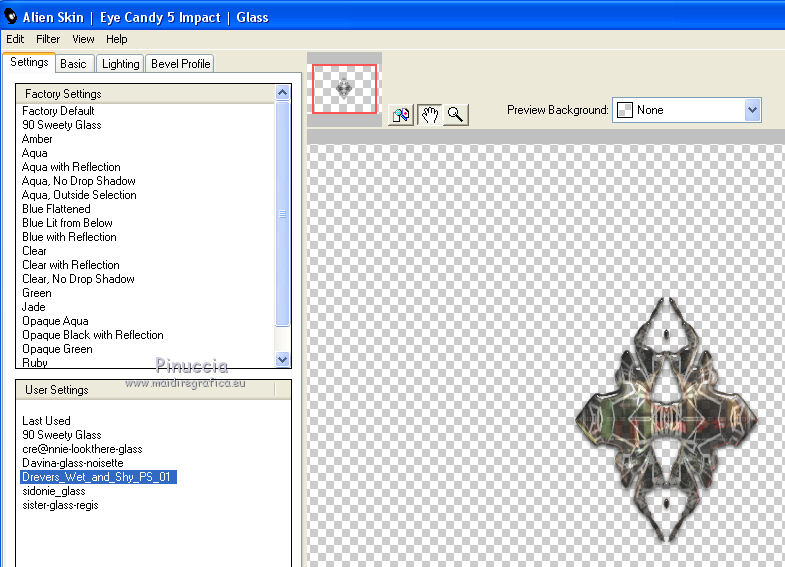Viewport: 785px width, 567px height.
Task: Select the Ruby preset
Action: point(35,362)
